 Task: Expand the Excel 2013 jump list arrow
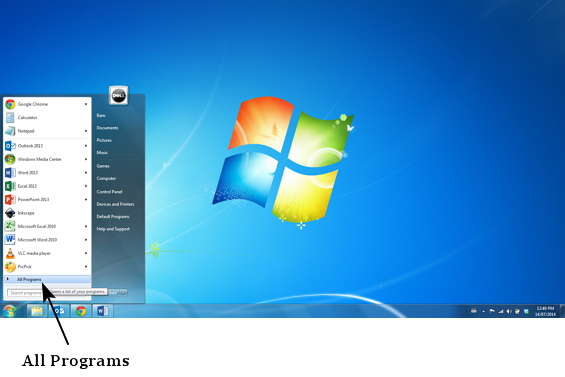click(x=86, y=186)
